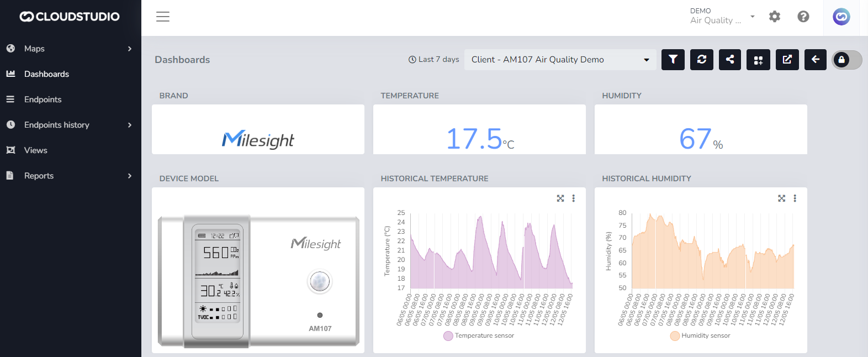
Task: Click the back arrow button
Action: pyautogui.click(x=816, y=60)
